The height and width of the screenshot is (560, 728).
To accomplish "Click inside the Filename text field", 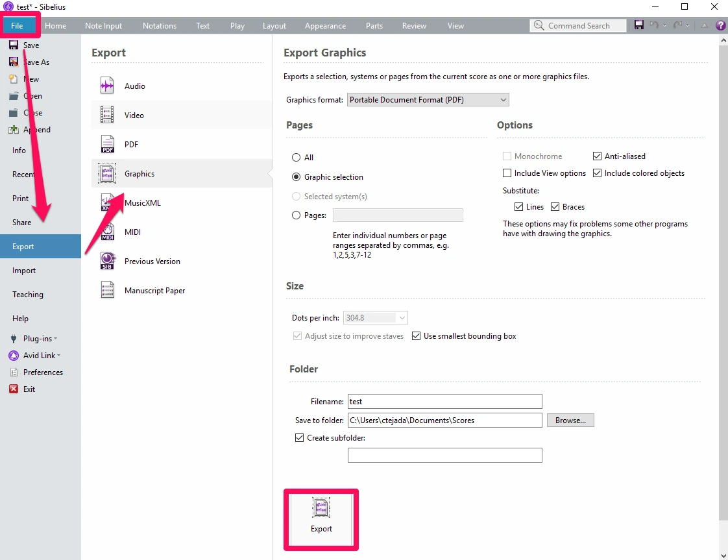I will point(444,401).
